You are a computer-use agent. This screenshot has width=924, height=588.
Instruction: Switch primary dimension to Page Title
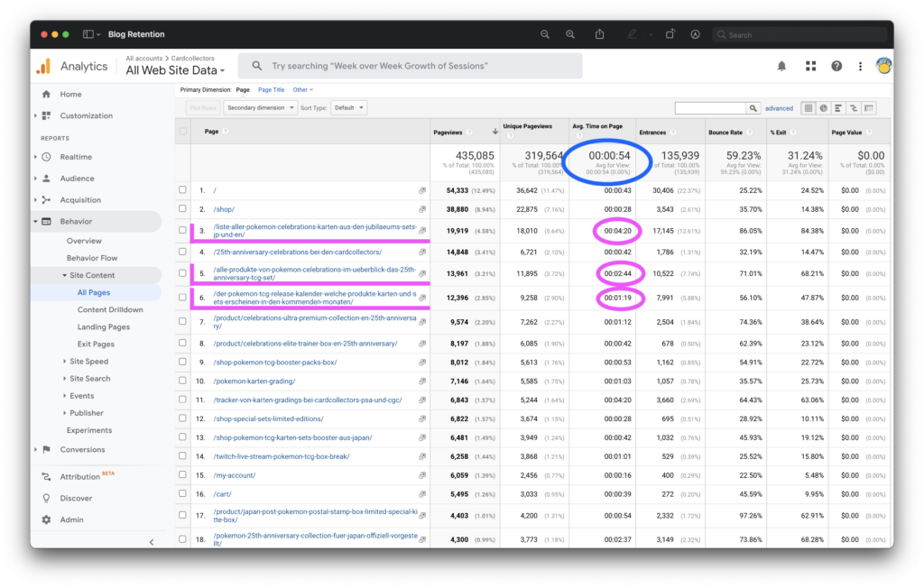click(271, 90)
